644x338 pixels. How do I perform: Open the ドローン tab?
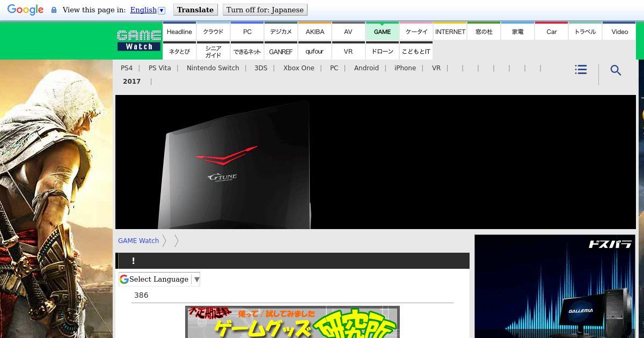pos(382,51)
